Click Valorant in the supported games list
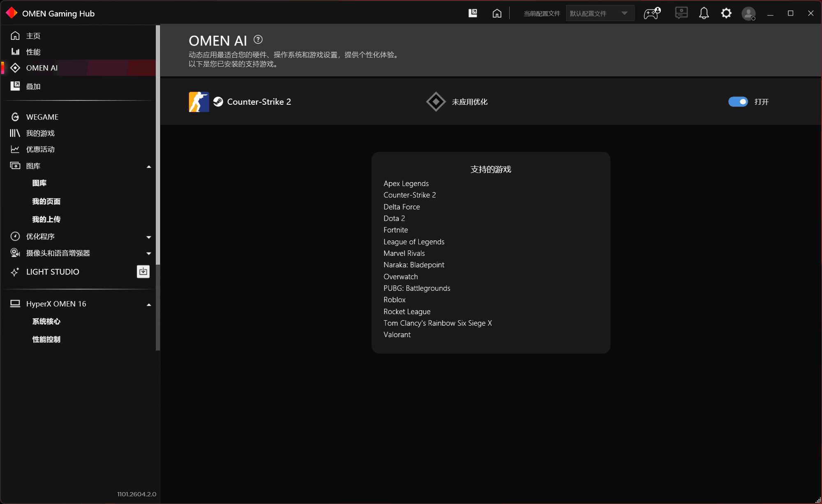This screenshot has height=504, width=822. 397,335
